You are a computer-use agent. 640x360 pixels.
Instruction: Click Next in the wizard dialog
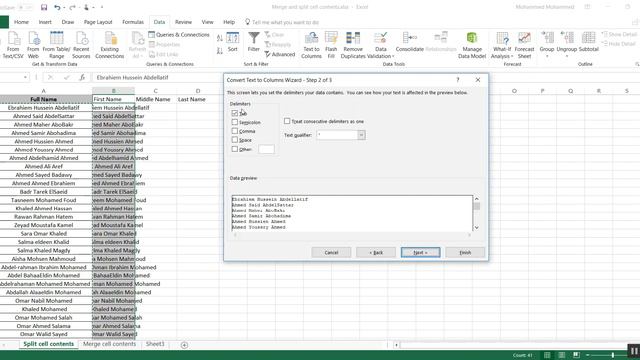tap(420, 252)
